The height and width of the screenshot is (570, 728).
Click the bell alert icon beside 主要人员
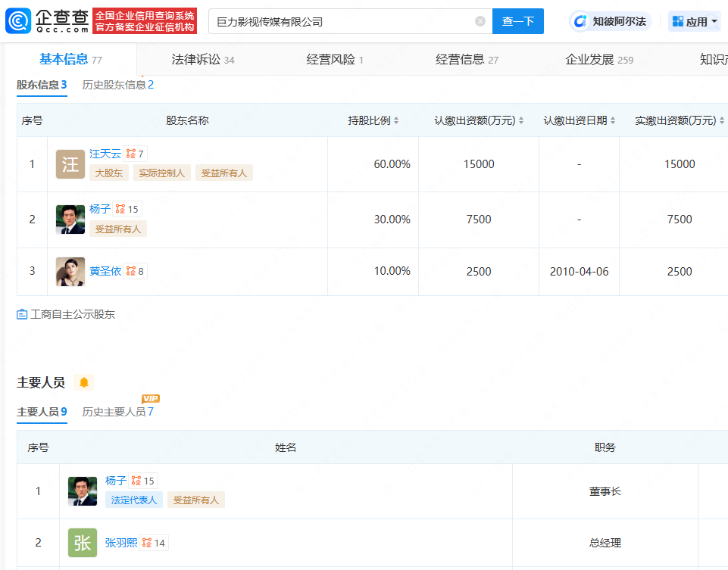[84, 382]
